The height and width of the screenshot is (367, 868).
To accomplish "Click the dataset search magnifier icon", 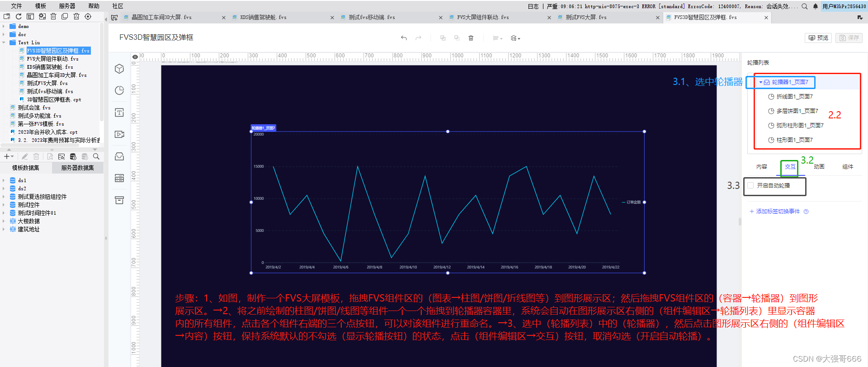I will [96, 156].
